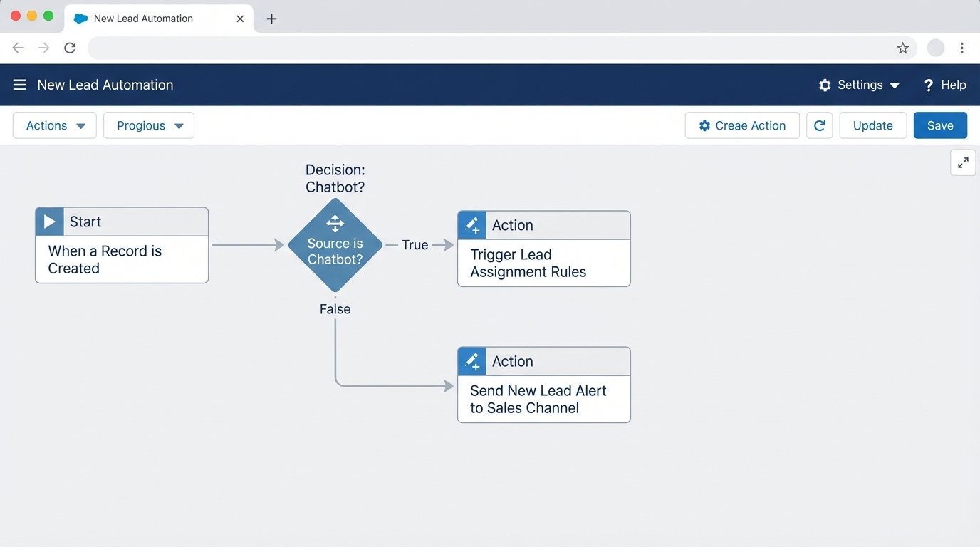This screenshot has height=547, width=980.
Task: Save the automation flow
Action: coord(940,125)
